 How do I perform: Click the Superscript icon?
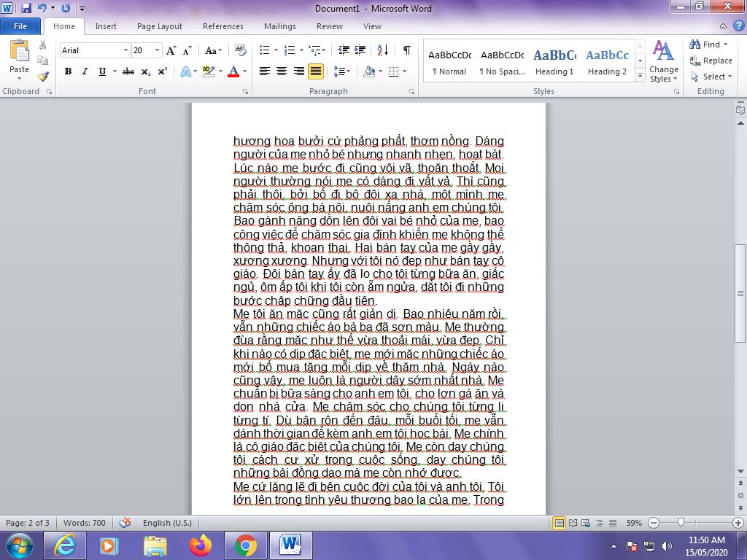pos(163,71)
